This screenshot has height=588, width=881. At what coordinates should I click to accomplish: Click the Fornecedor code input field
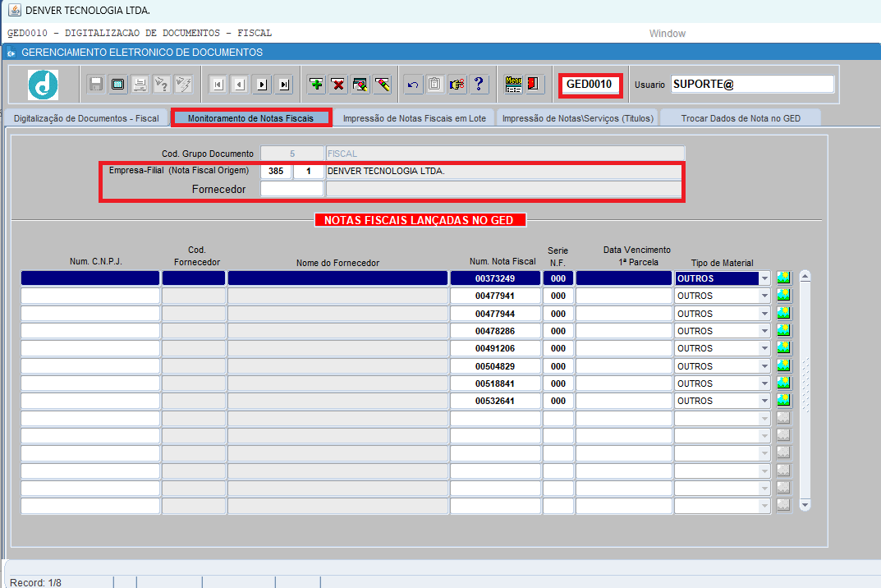(291, 189)
